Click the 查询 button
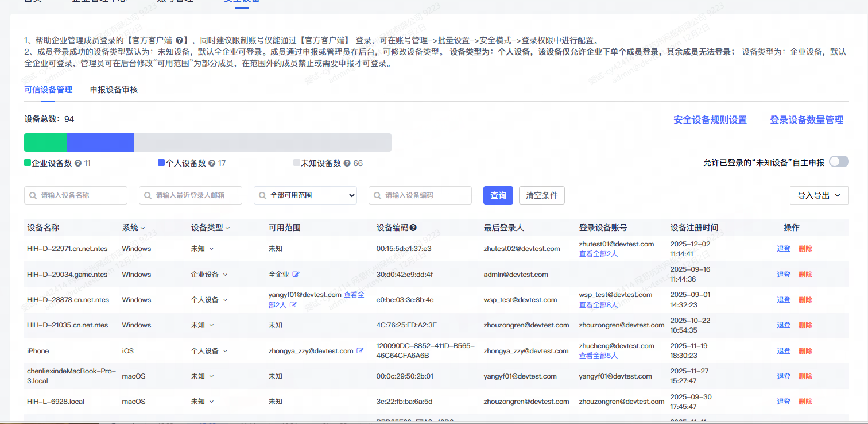This screenshot has height=424, width=868. click(x=498, y=195)
